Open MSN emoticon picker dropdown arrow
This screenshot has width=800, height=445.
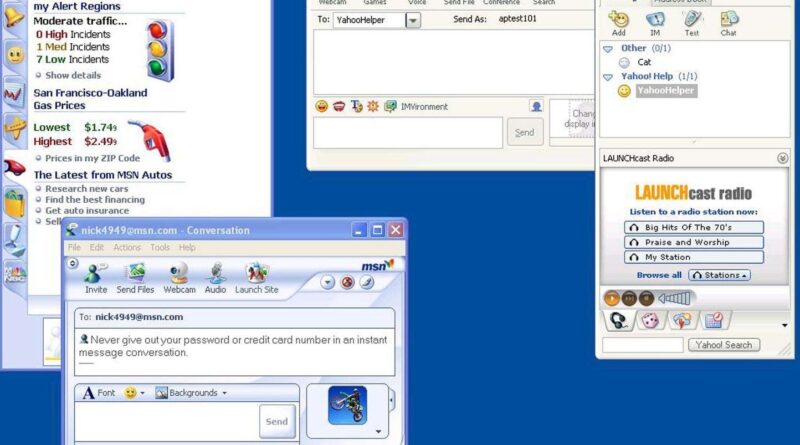pyautogui.click(x=142, y=393)
